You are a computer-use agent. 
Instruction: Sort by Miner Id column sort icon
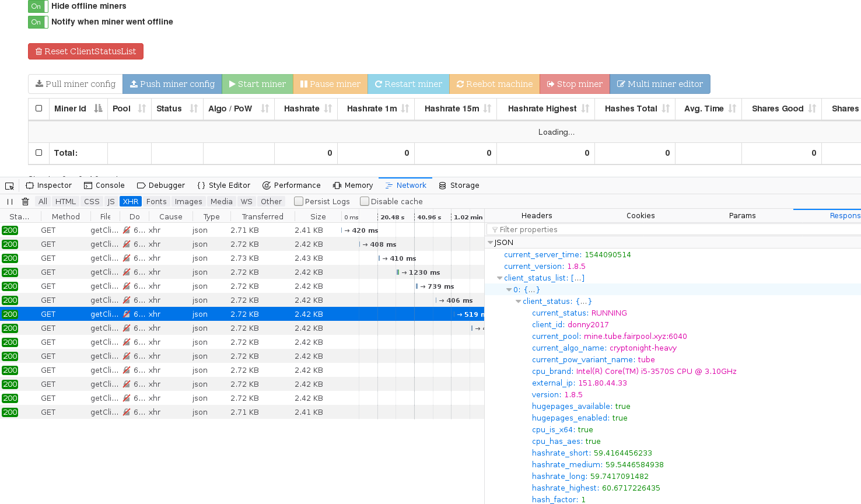(98, 108)
